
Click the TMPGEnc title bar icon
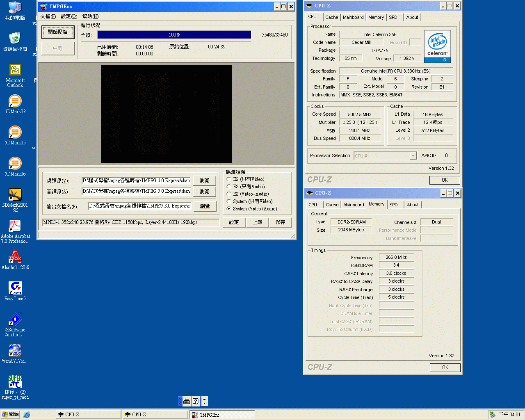44,7
